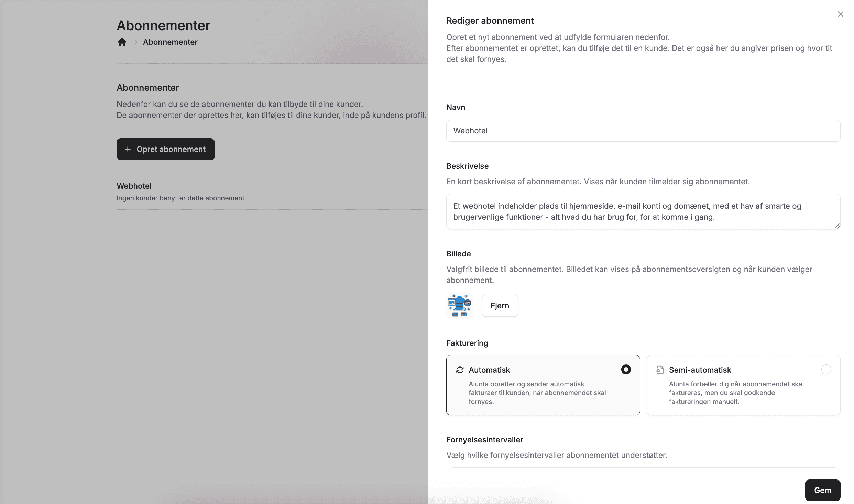Image resolution: width=854 pixels, height=504 pixels.
Task: Click the Opret abonnement button
Action: (x=166, y=149)
